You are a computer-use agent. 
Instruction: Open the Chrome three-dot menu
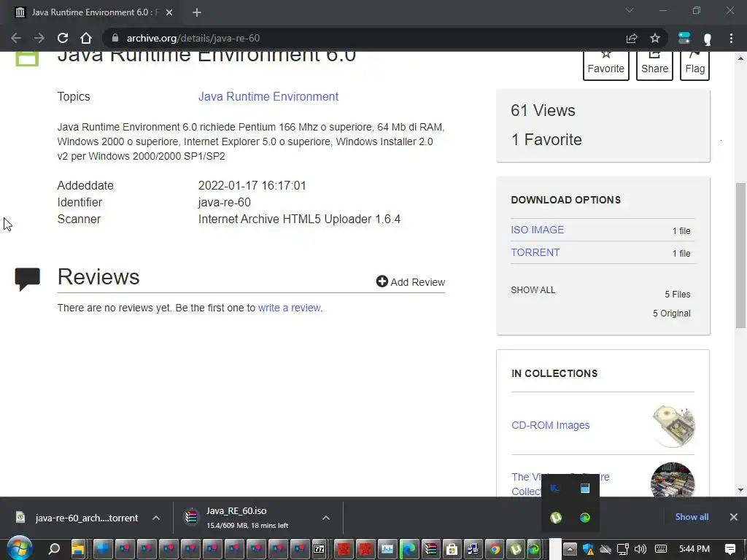click(731, 38)
